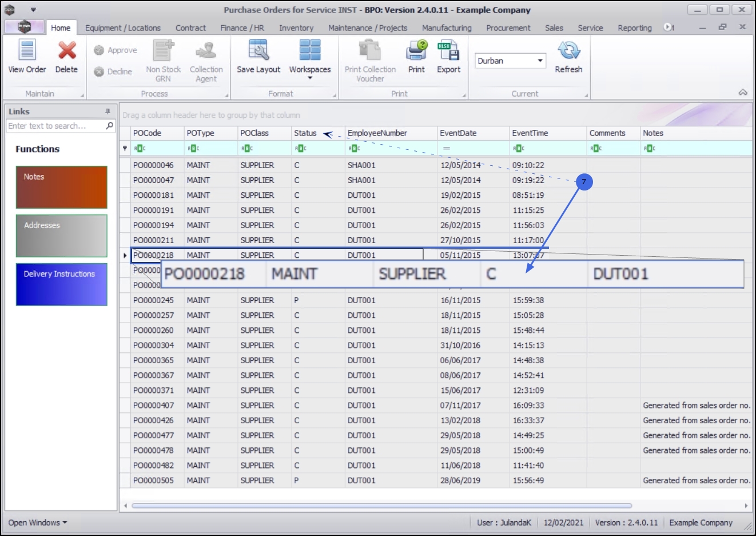Open the Inventory ribbon tab

[296, 27]
